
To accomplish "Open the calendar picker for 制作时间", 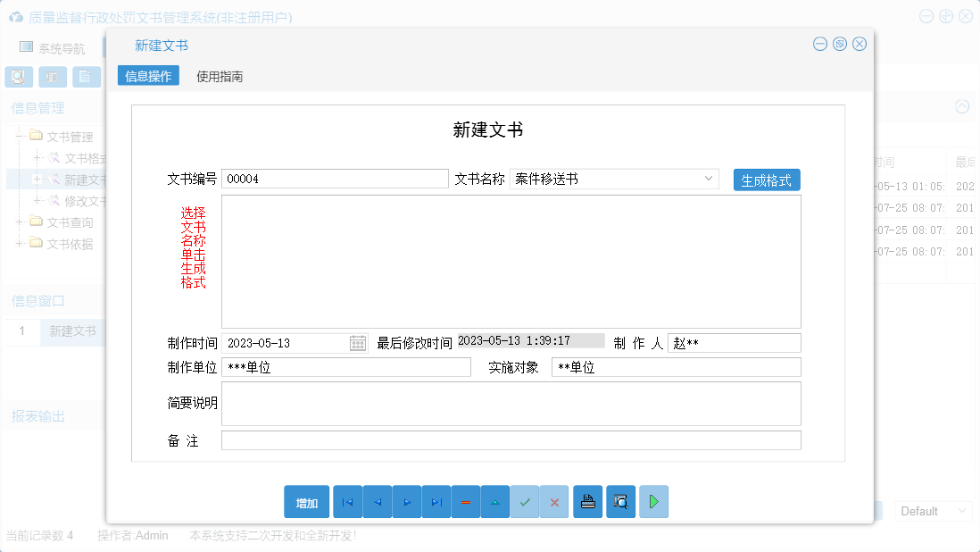I will coord(356,342).
